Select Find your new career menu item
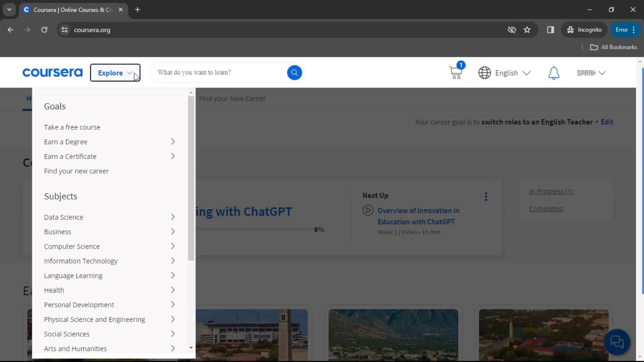 pos(76,171)
